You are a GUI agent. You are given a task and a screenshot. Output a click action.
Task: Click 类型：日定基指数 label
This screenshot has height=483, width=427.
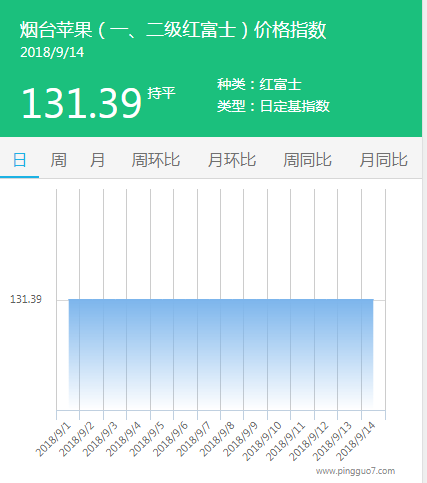tap(273, 106)
